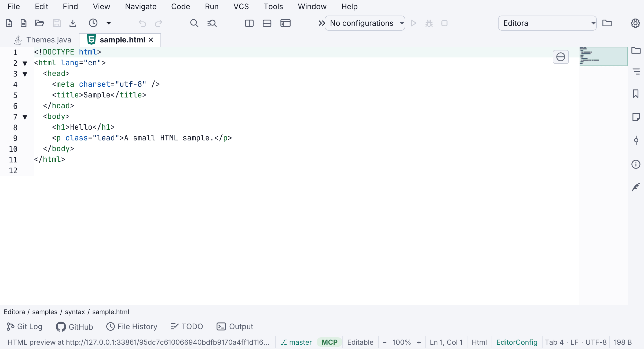Click the search magnifier icon

tap(194, 23)
